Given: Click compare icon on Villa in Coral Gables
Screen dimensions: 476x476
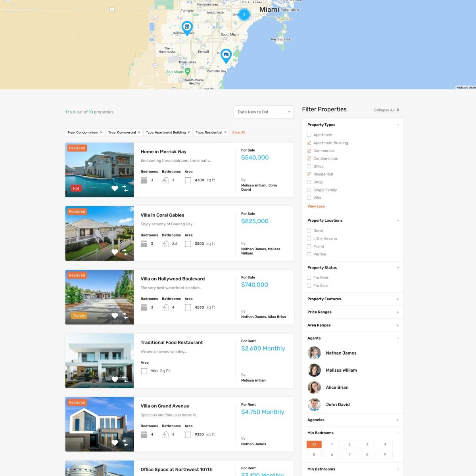Looking at the screenshot, I should (125, 252).
